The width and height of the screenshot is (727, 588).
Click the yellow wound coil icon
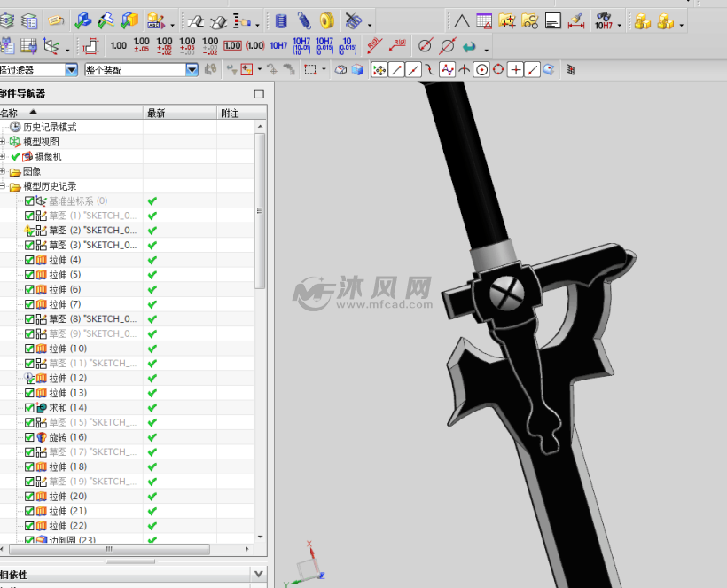tap(327, 21)
